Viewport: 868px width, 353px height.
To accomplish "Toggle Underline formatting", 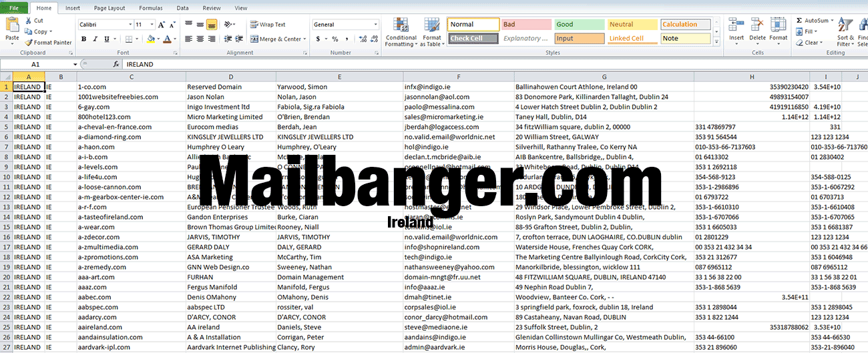I will pos(107,39).
